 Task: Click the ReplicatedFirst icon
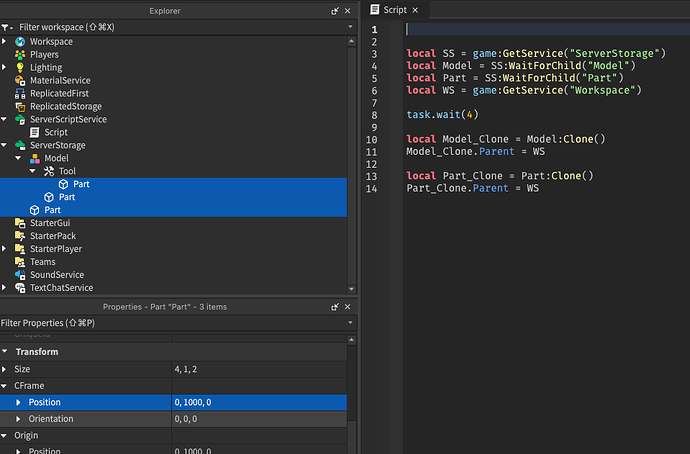click(20, 93)
